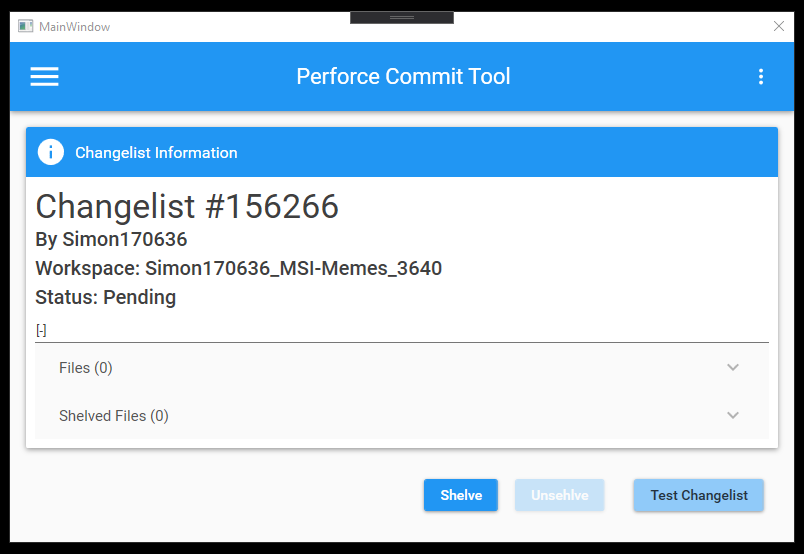Select the By Simon170636 author line
Viewport: 804px width, 554px height.
coord(111,240)
